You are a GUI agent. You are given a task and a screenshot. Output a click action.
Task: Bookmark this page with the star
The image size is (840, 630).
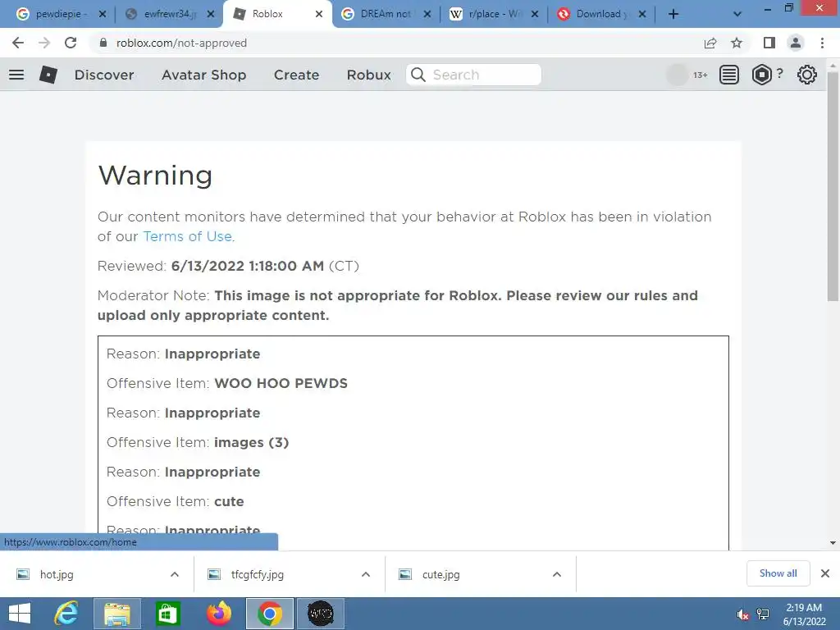coord(737,43)
